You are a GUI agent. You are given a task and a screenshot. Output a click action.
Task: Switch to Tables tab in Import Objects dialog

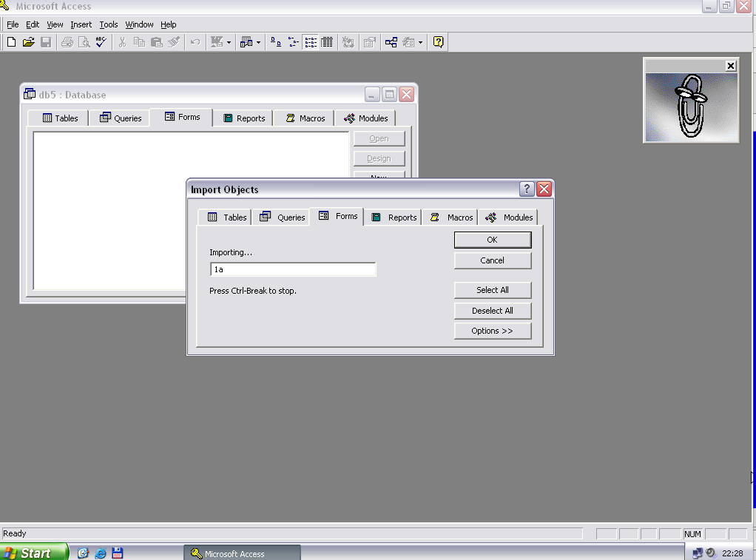click(x=226, y=217)
